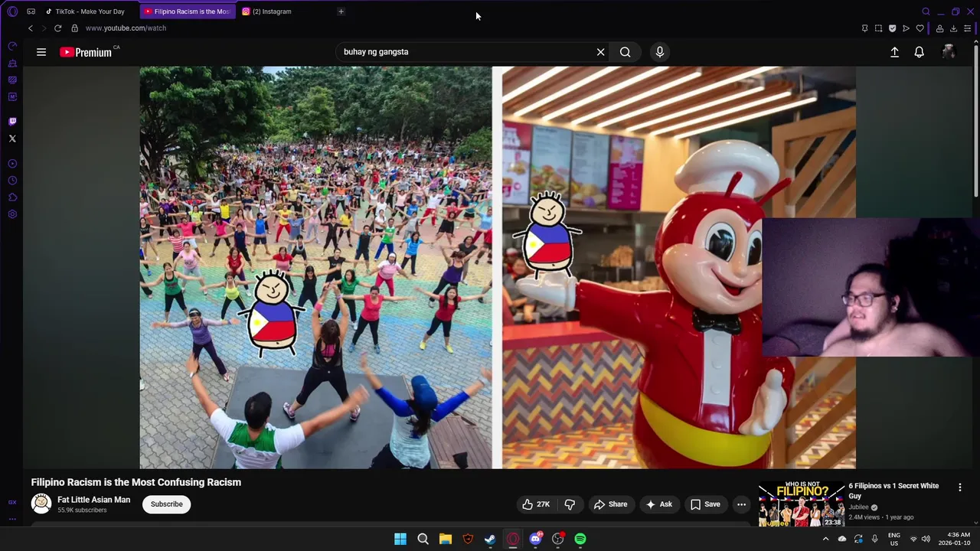Open File Explorer from taskbar

(x=445, y=539)
